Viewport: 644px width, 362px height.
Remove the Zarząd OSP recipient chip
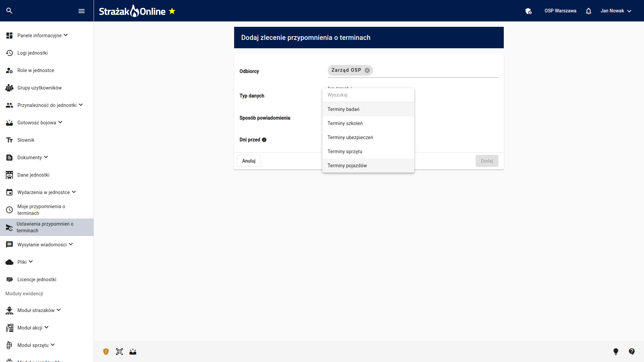[x=367, y=70]
